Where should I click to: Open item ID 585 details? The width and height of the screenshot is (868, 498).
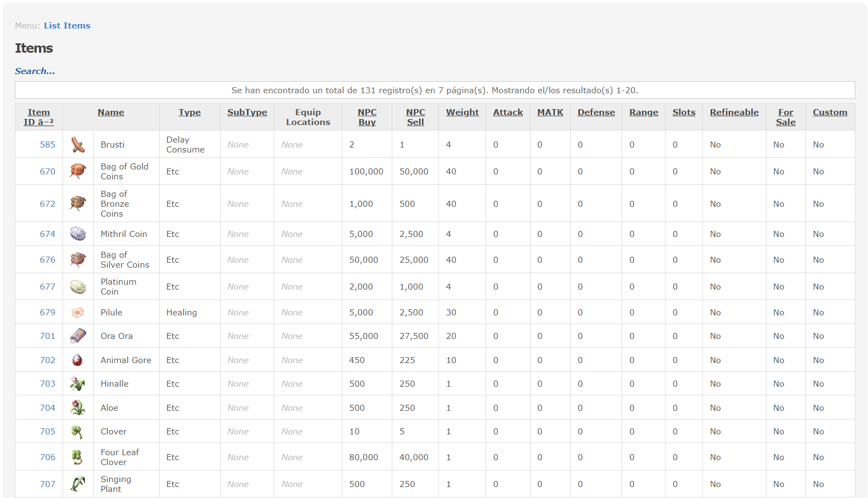[48, 144]
